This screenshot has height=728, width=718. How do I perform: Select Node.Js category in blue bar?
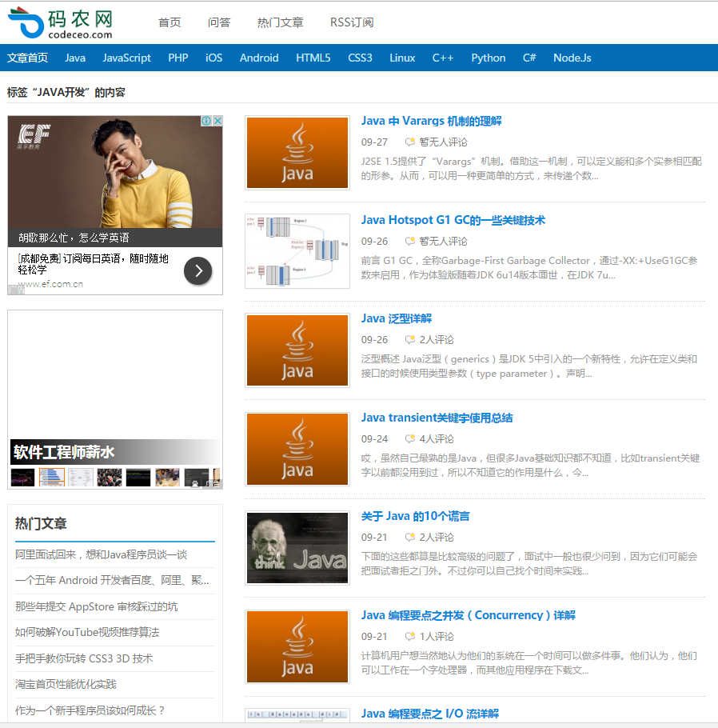[572, 58]
